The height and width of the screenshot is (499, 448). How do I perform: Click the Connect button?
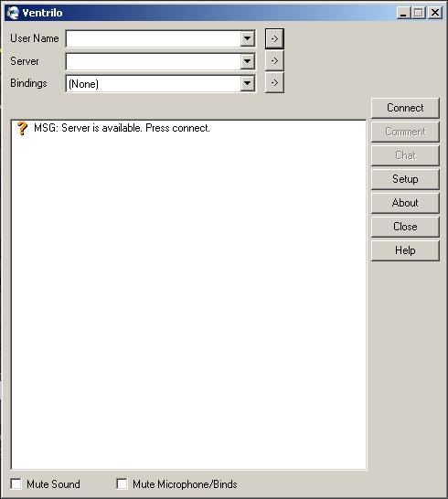click(405, 108)
